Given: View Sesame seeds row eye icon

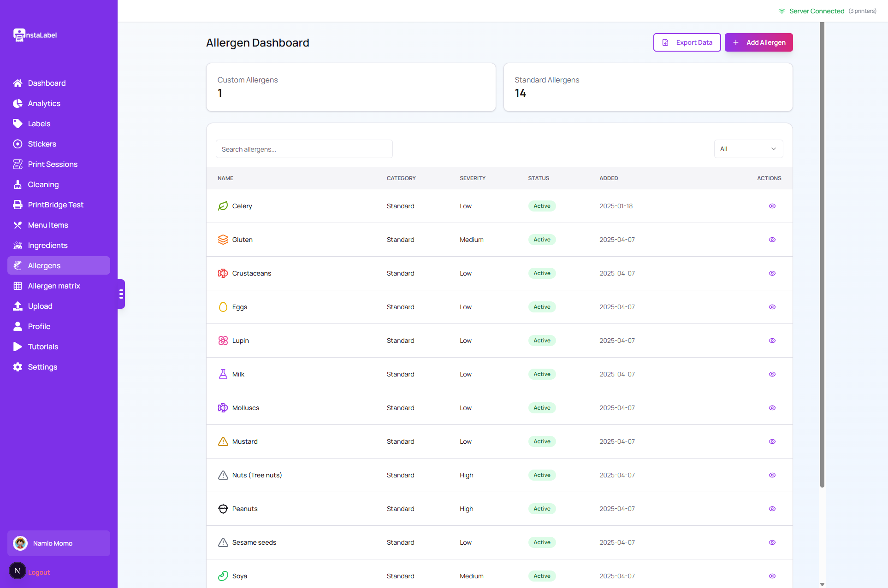Looking at the screenshot, I should click(772, 542).
